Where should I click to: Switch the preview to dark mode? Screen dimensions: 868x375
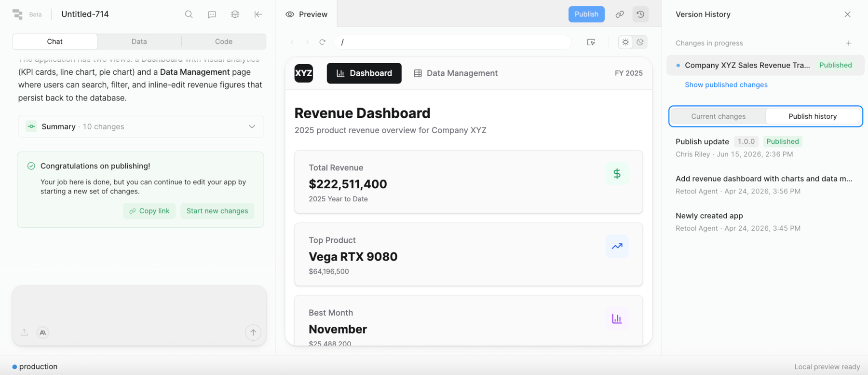click(x=640, y=42)
